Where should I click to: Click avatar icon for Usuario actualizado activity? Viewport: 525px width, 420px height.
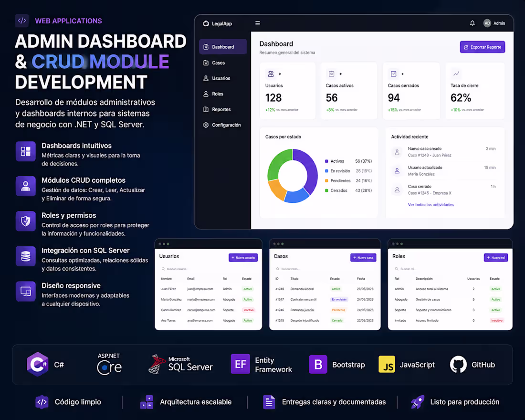397,171
